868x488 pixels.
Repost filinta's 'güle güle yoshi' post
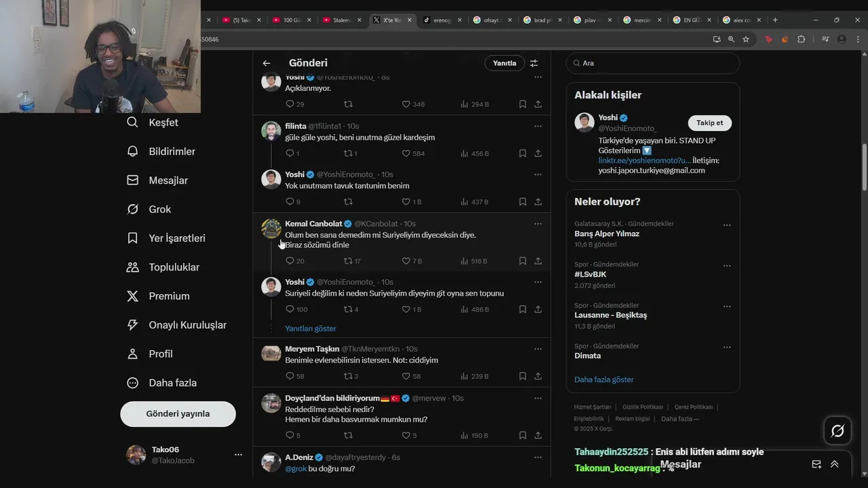[351, 153]
